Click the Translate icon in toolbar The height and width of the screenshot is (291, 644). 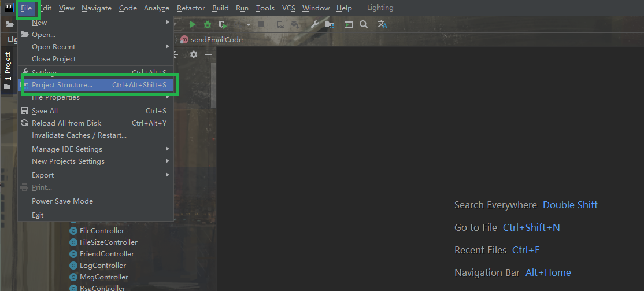pyautogui.click(x=382, y=25)
